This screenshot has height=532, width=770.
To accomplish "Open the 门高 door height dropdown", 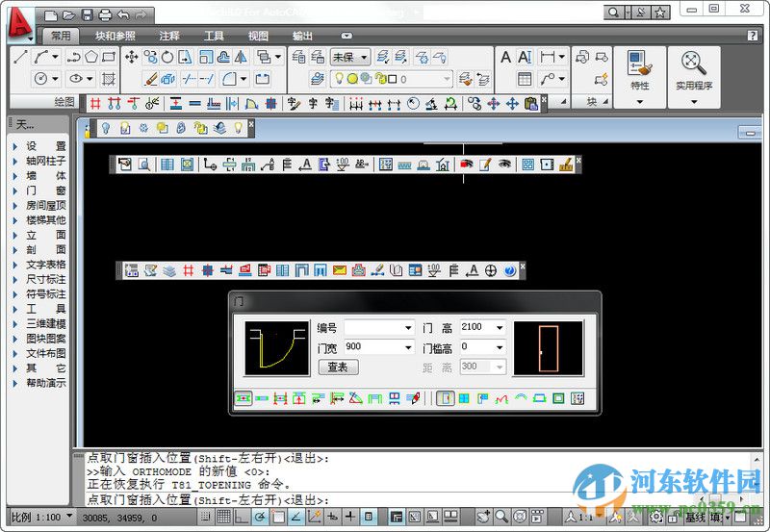I will (x=499, y=327).
